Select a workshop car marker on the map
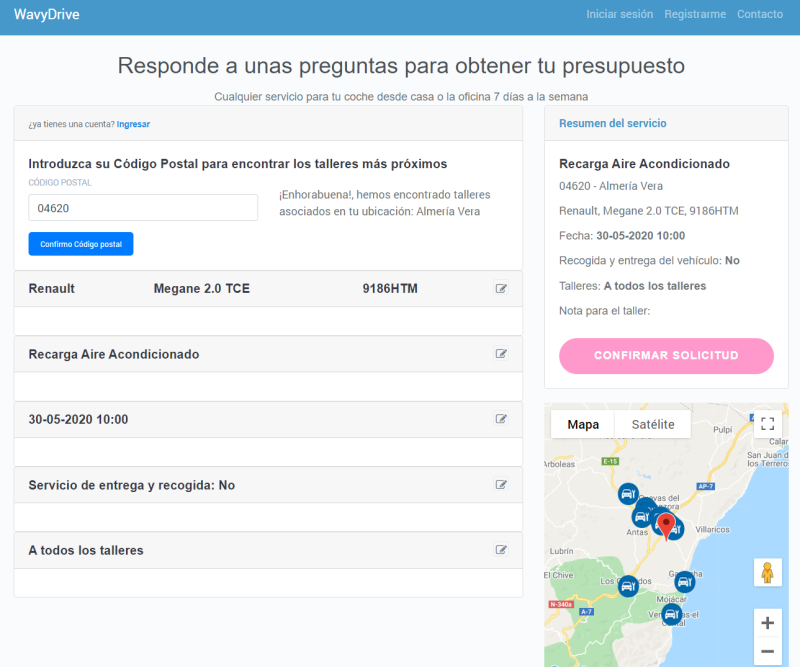800x667 pixels. (x=628, y=494)
